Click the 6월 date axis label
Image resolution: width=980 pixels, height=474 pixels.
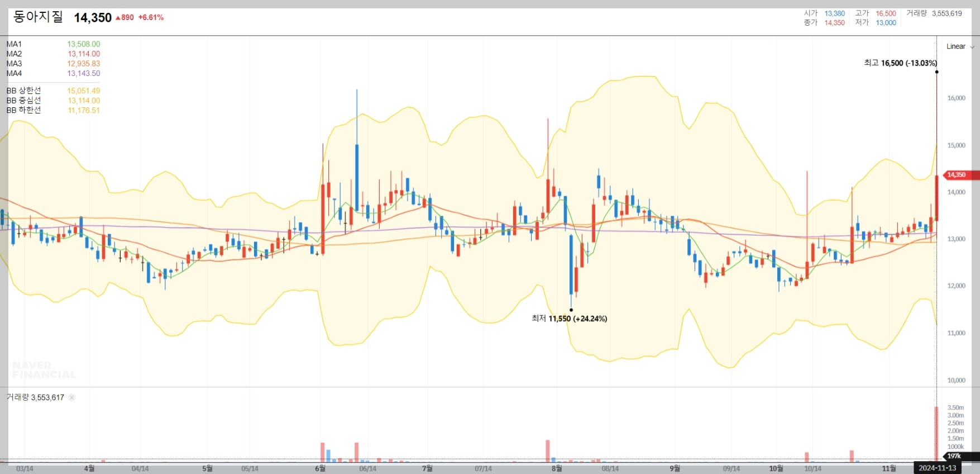[320, 468]
